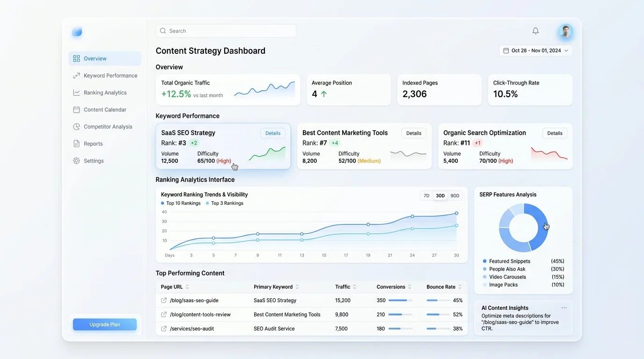Open Reports menu item

pos(105,144)
